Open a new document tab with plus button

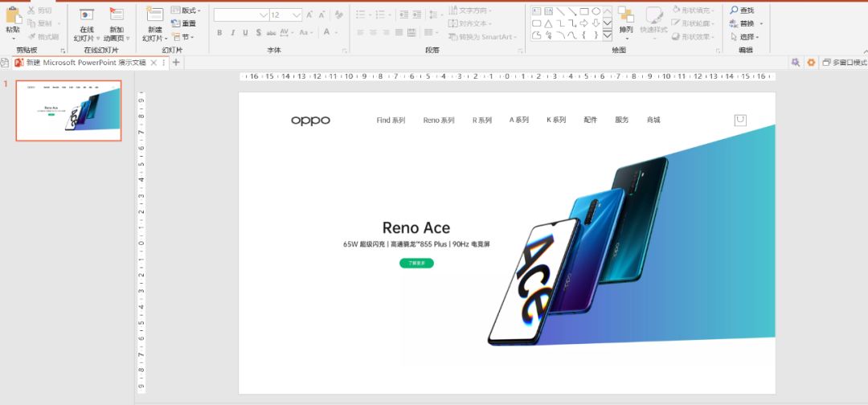pos(176,63)
